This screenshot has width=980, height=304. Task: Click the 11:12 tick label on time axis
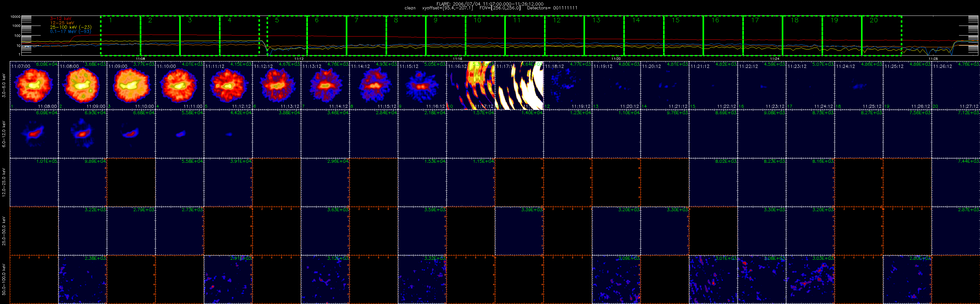click(x=299, y=59)
